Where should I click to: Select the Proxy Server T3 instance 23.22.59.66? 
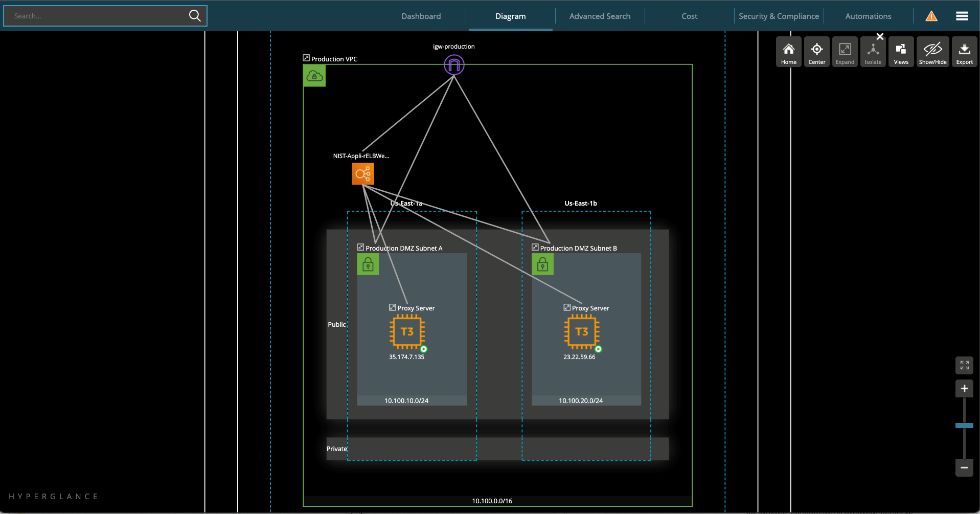click(582, 332)
